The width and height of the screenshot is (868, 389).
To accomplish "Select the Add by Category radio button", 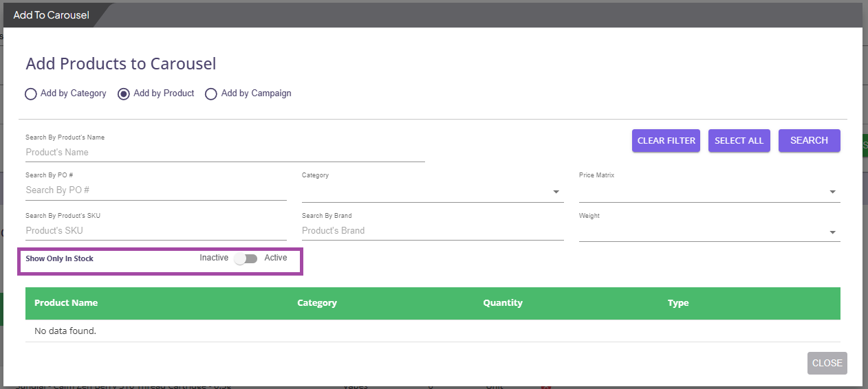I will coord(31,94).
